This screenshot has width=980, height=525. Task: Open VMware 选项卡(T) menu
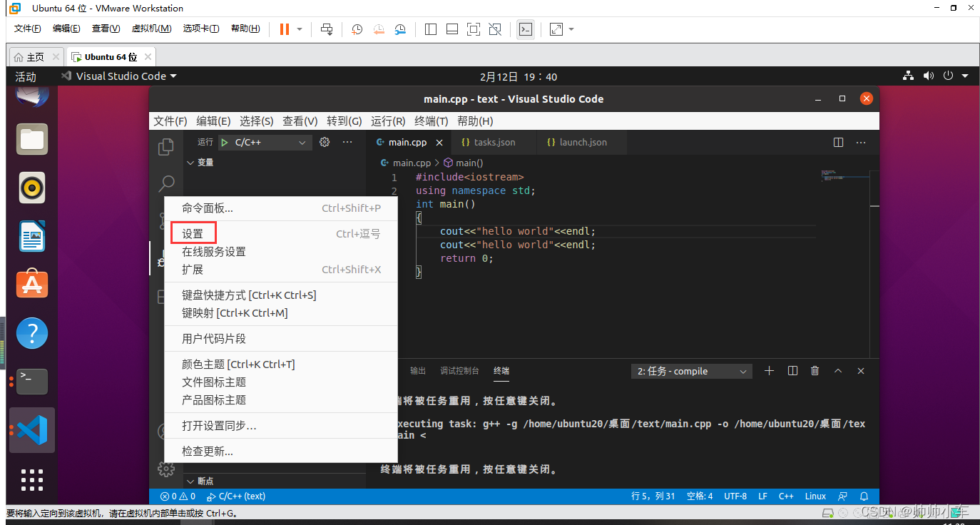201,29
